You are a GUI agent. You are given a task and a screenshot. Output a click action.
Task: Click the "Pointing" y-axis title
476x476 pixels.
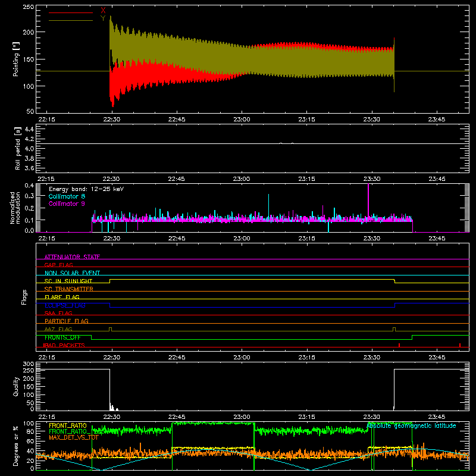pos(16,59)
